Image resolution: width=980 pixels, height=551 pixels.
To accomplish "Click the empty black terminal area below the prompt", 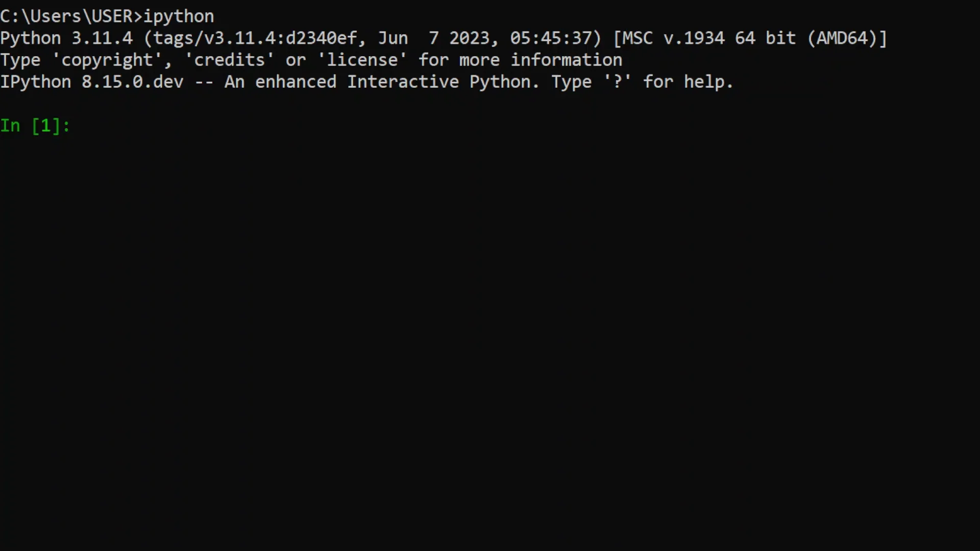I will pyautogui.click(x=490, y=342).
